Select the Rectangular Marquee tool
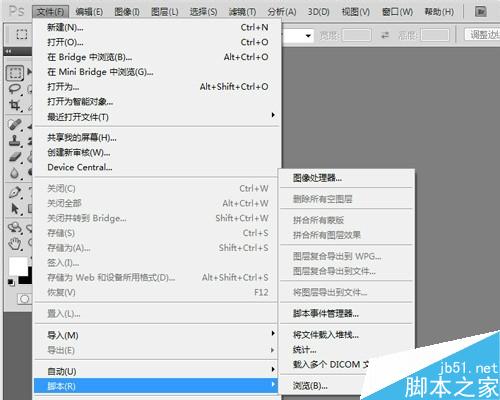Screen dimensions: 500x400 coord(15,73)
